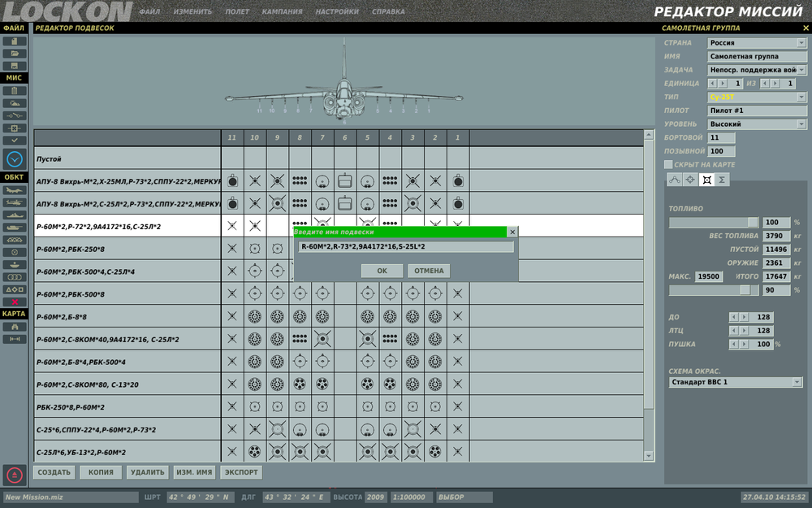Click the save mission floppy disk icon

[x=14, y=66]
